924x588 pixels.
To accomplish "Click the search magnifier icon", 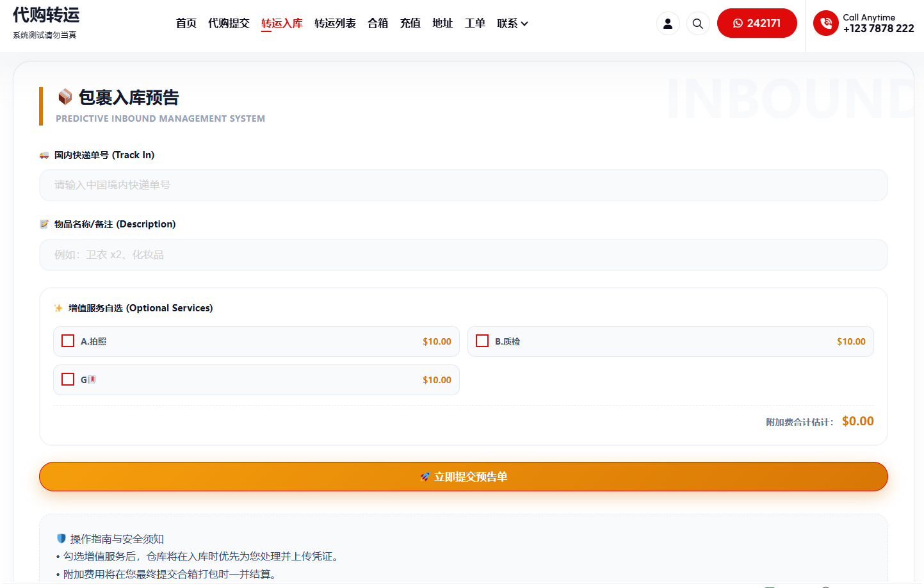I will click(x=697, y=24).
